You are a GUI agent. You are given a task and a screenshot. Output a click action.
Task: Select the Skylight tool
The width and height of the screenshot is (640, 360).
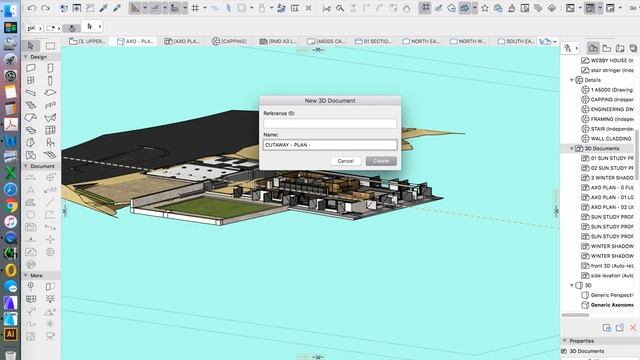click(x=31, y=130)
